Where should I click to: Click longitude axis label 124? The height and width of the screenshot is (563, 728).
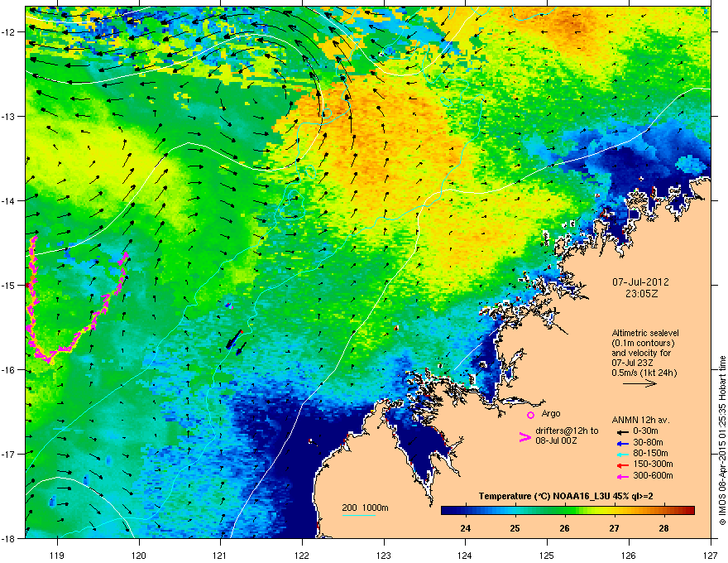click(465, 555)
